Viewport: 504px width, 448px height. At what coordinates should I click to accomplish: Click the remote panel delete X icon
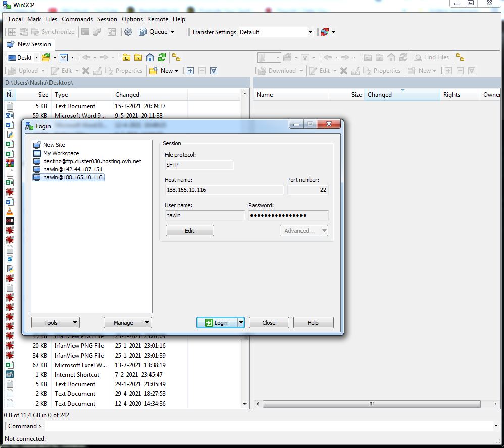pos(343,71)
